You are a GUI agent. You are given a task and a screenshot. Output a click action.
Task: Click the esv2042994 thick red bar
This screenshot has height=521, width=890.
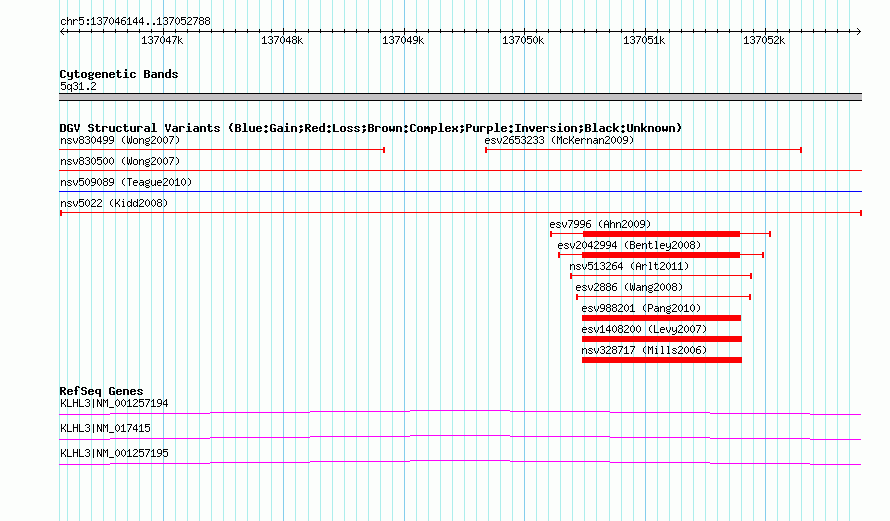[661, 255]
